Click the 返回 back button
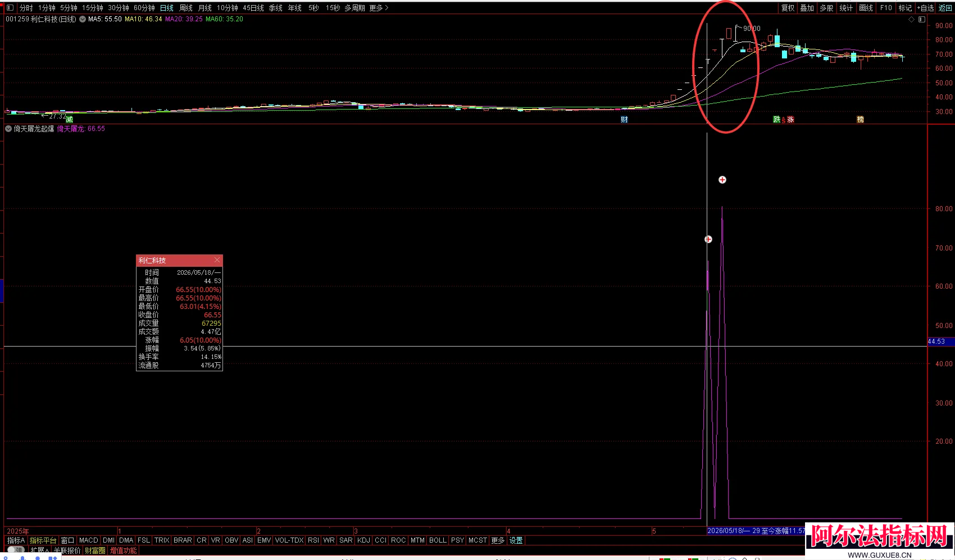 tap(945, 8)
